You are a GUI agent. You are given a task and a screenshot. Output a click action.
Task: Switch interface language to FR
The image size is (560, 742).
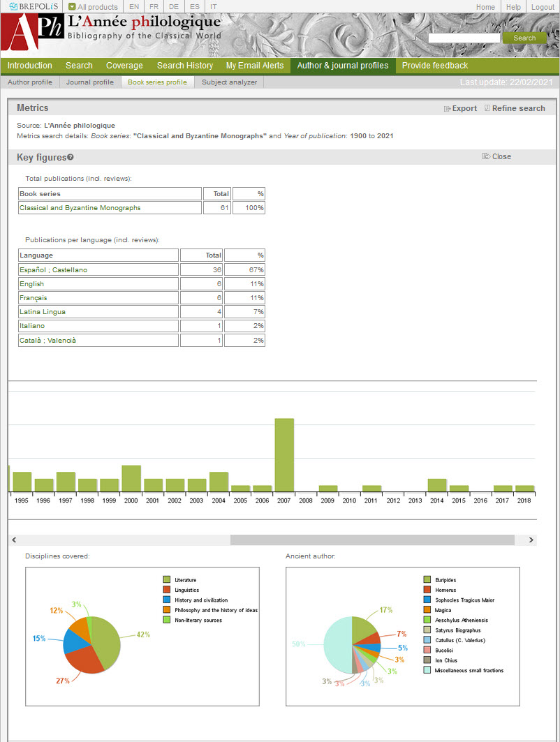(x=154, y=7)
